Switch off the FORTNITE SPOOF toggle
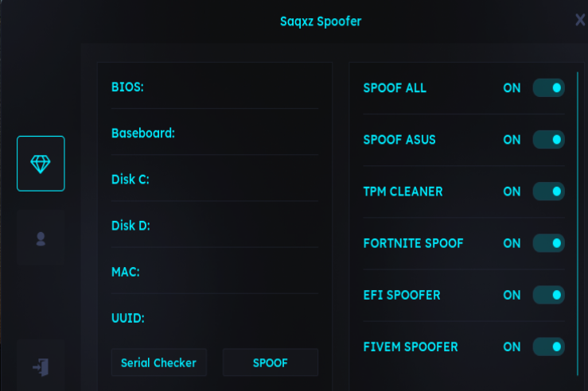588x391 pixels. tap(548, 243)
